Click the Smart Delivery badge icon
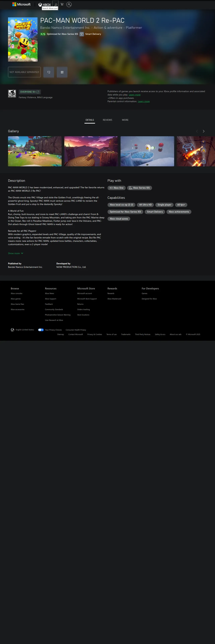 coord(82,34)
